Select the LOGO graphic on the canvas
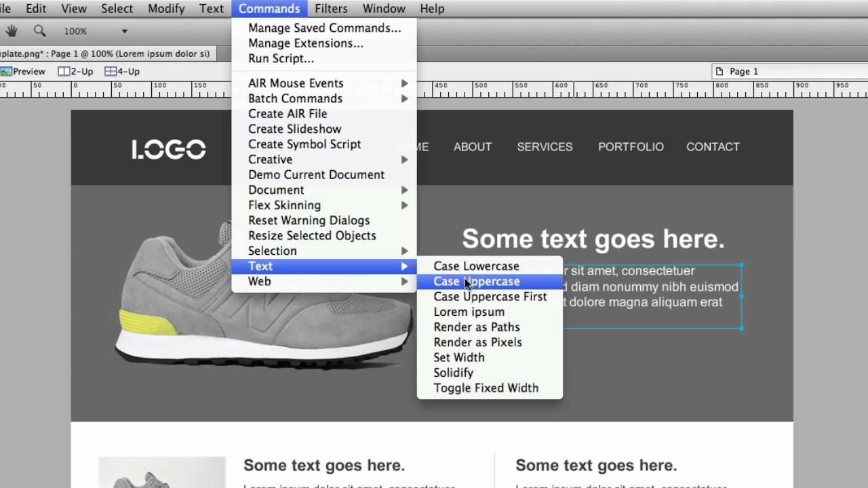This screenshot has height=488, width=868. click(169, 149)
